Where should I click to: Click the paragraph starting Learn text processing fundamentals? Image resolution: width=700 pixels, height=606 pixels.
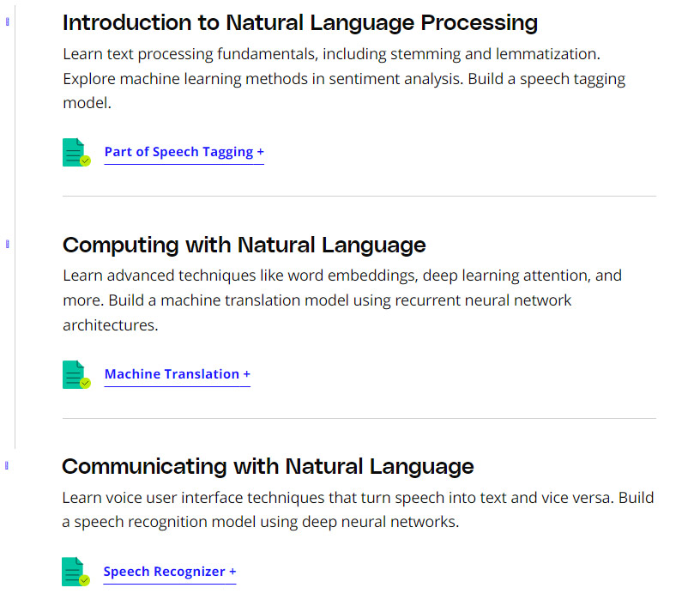(x=344, y=79)
